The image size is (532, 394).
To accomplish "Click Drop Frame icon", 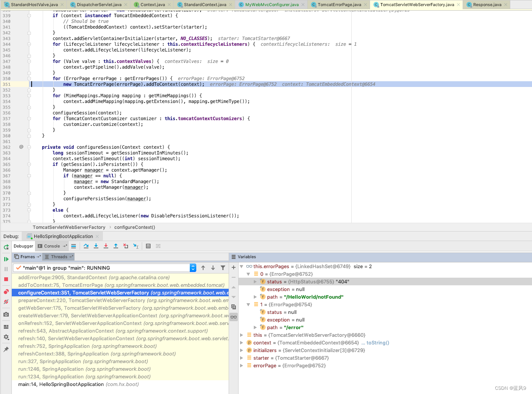I will click(126, 246).
